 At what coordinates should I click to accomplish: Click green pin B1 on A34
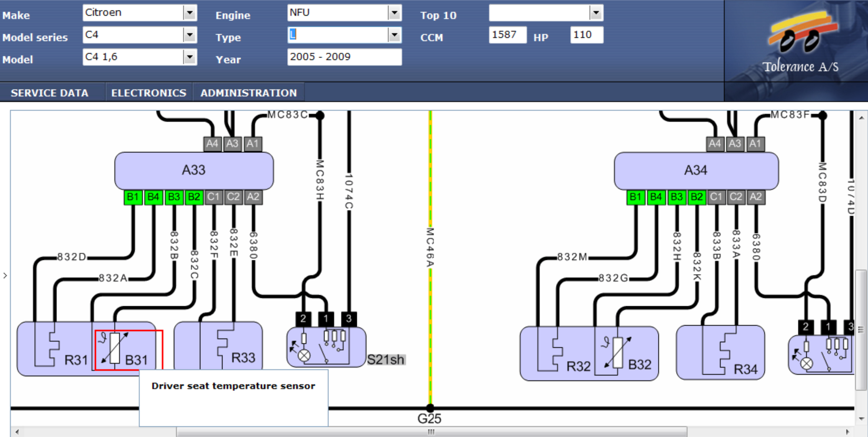pos(636,197)
